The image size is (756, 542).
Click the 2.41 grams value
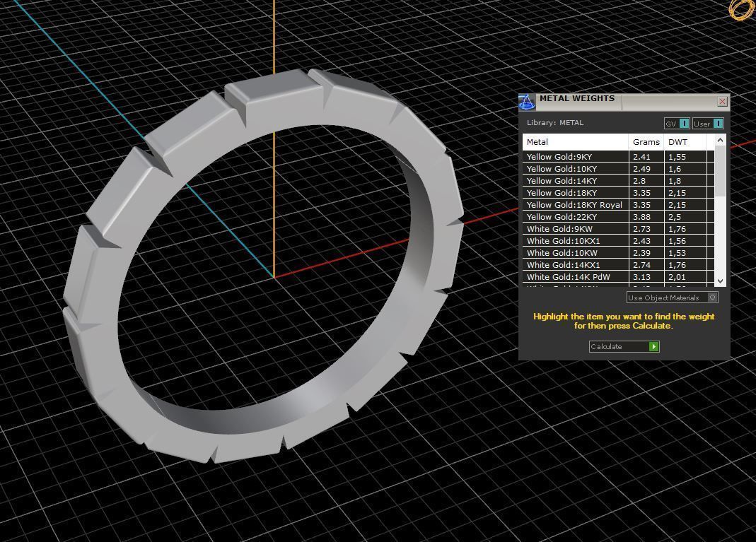[641, 157]
